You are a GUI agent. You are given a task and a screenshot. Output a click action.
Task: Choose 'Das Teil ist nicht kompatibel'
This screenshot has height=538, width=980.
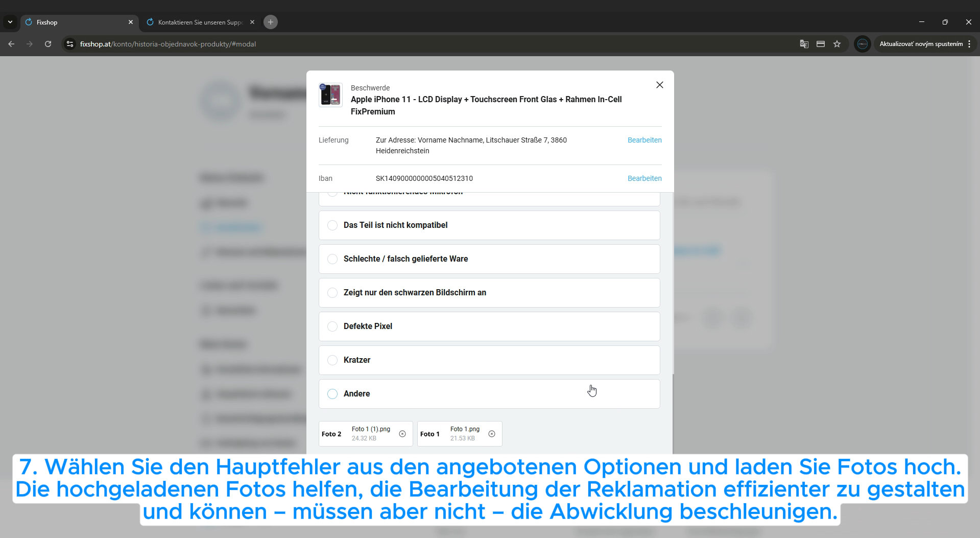coord(332,225)
